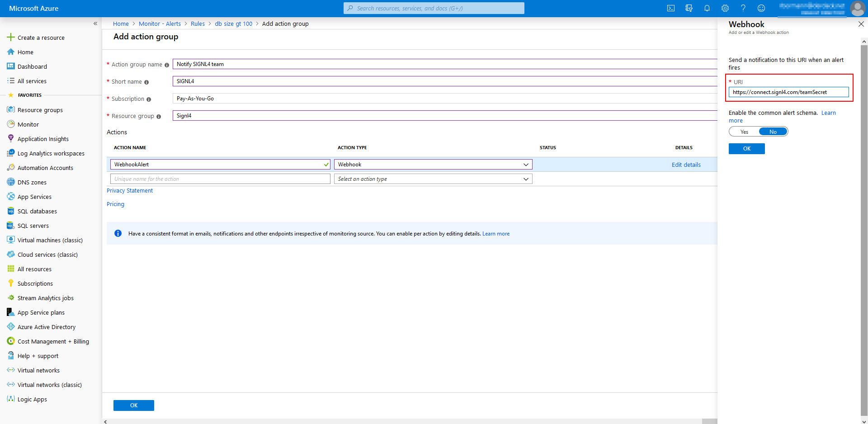Click the Dashboard icon in sidebar
Image resolution: width=868 pixels, height=424 pixels.
point(11,66)
